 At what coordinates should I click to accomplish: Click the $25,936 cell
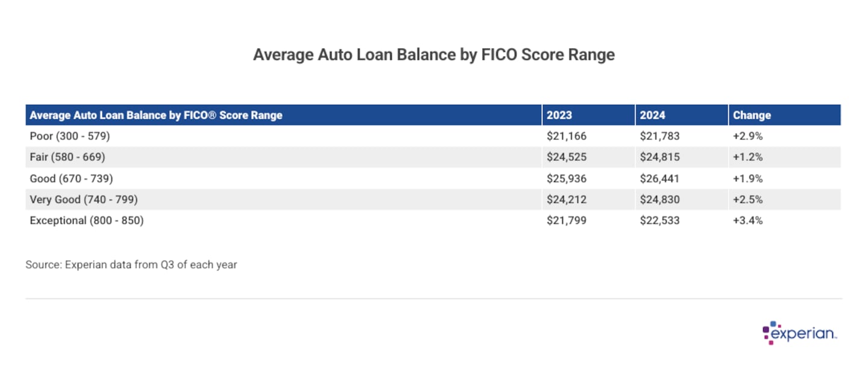pyautogui.click(x=567, y=178)
